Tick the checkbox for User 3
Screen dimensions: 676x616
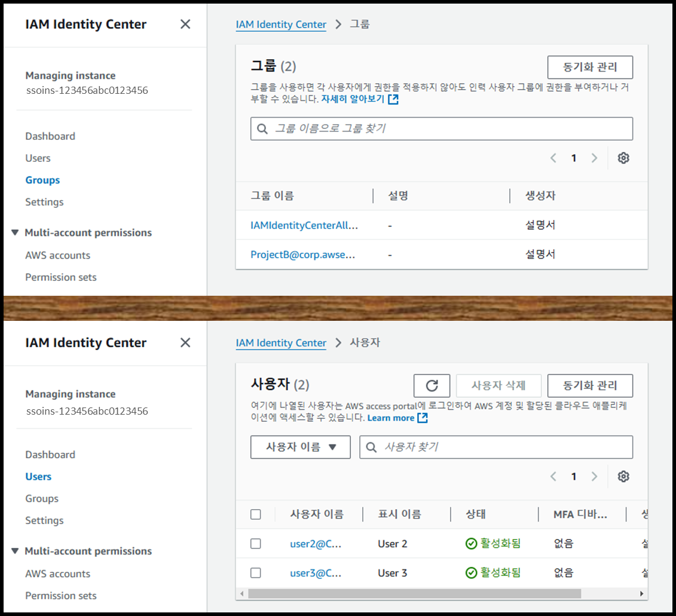click(256, 573)
